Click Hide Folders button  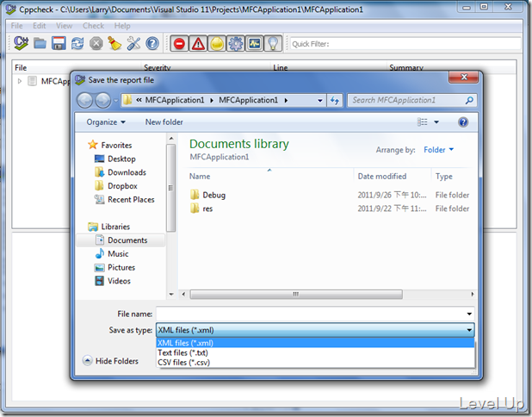point(110,361)
